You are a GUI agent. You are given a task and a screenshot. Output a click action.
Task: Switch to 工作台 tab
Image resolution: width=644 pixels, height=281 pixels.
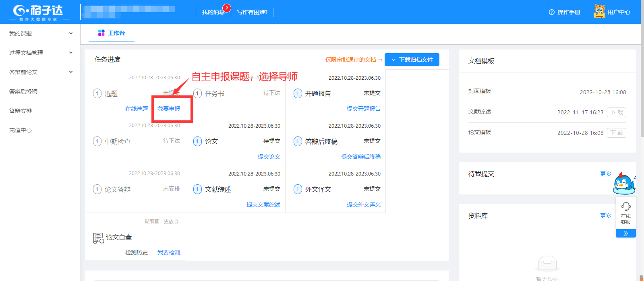click(112, 33)
